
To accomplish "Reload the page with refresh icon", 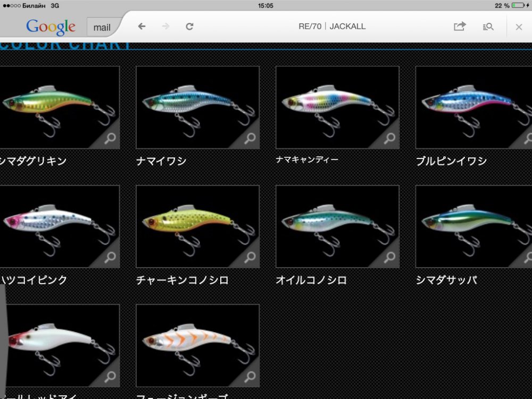I will coord(189,26).
